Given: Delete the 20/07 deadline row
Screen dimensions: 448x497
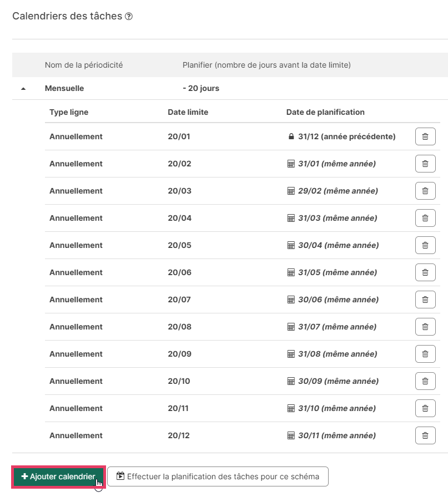Looking at the screenshot, I should [425, 300].
